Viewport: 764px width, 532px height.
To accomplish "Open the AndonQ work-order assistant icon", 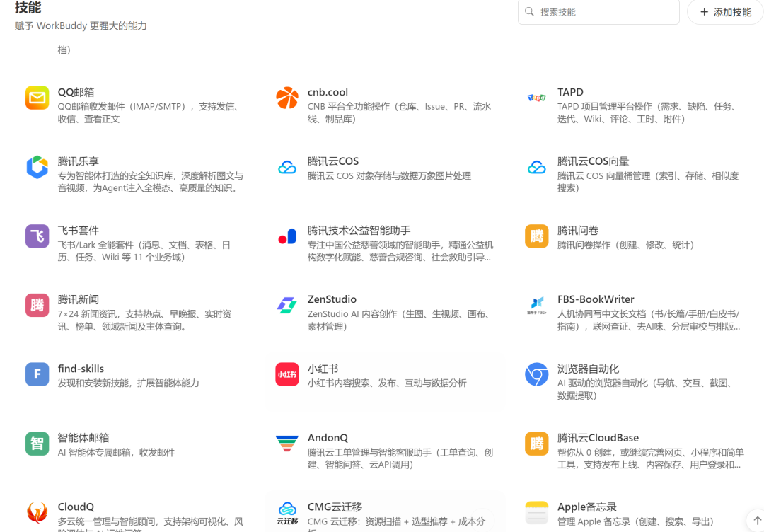I will (x=287, y=444).
